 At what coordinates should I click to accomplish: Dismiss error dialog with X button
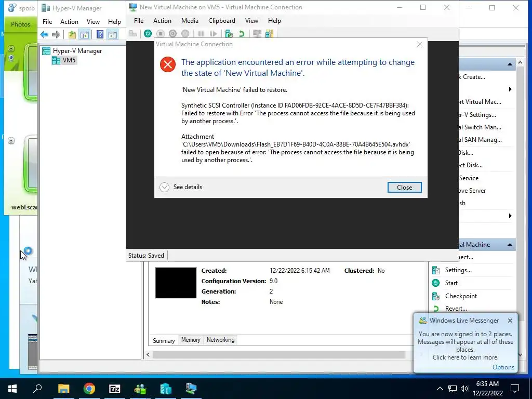tap(420, 45)
